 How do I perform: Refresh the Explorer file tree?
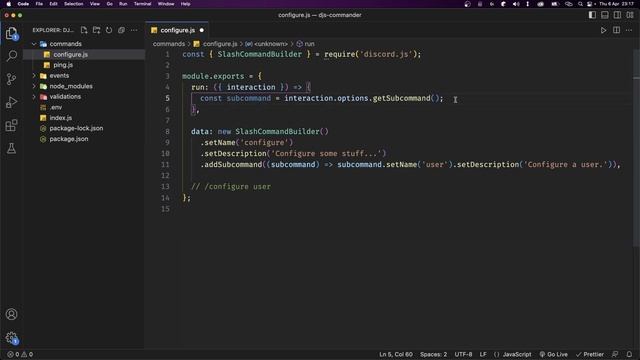point(109,30)
